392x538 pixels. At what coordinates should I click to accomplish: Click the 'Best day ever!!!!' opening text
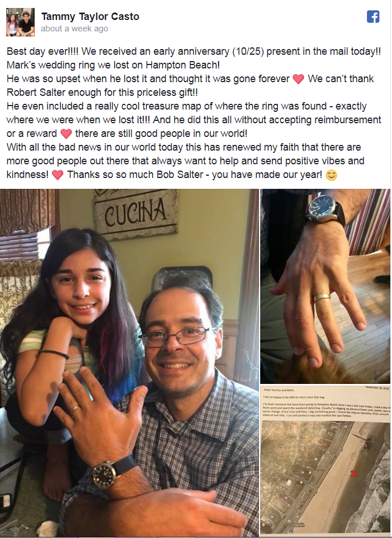43,51
